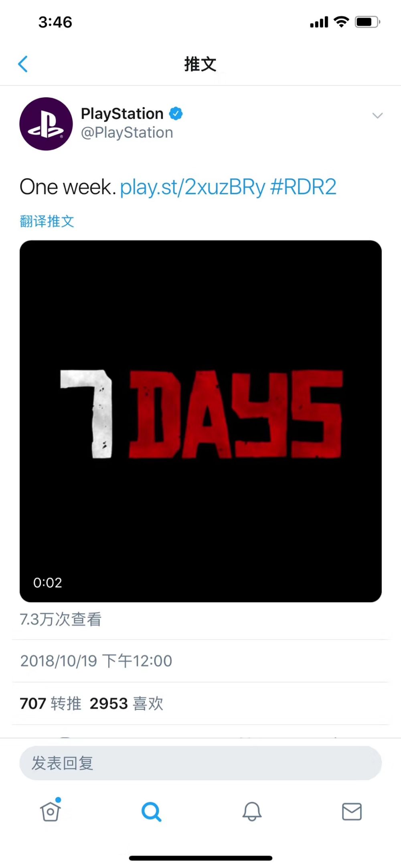Open the play.st/2xuzBRy link

pyautogui.click(x=192, y=188)
